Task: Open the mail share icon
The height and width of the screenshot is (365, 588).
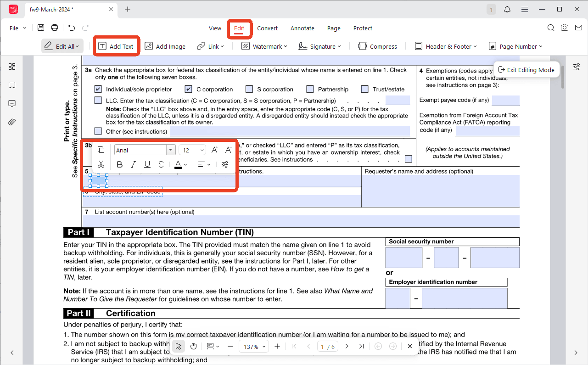Action: coord(577,28)
